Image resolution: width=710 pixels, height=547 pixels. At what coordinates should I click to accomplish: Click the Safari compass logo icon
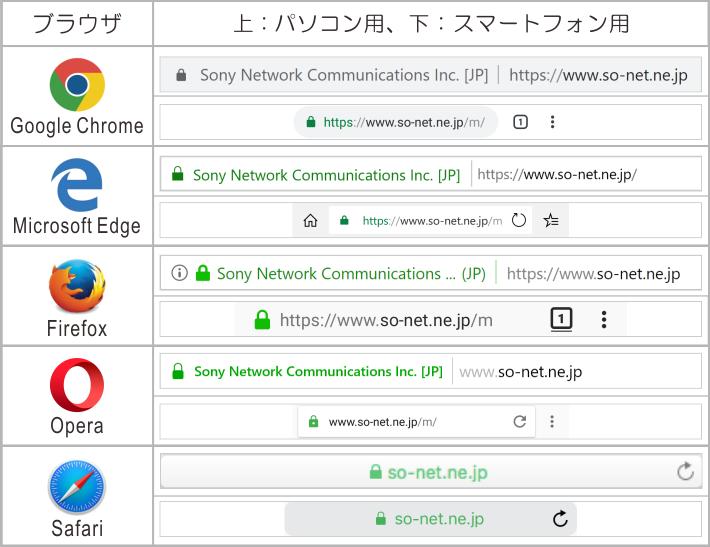pos(77,487)
